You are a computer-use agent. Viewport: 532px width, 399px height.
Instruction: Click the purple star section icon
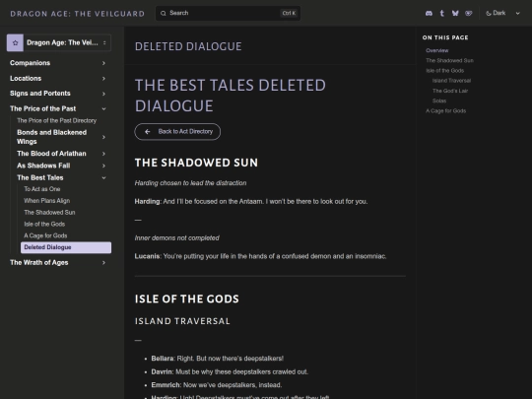15,42
